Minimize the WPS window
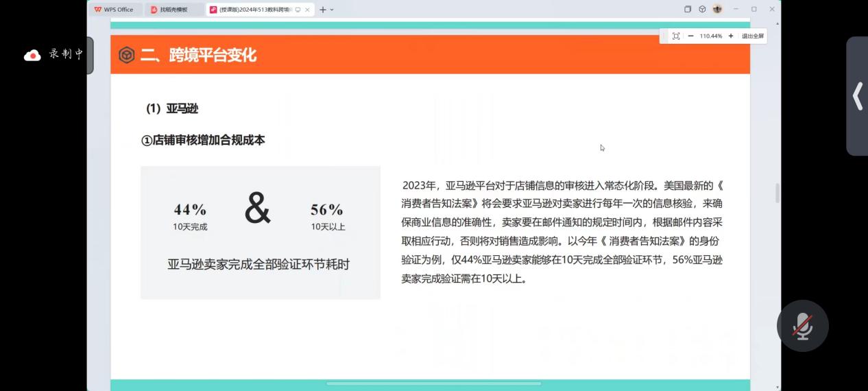 click(x=736, y=9)
